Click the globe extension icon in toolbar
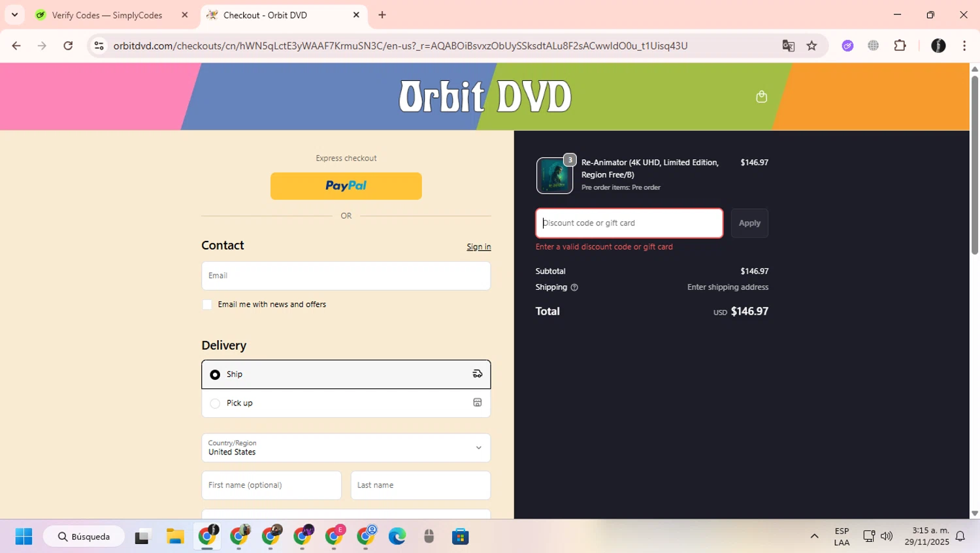Image resolution: width=980 pixels, height=553 pixels. pos(874,46)
